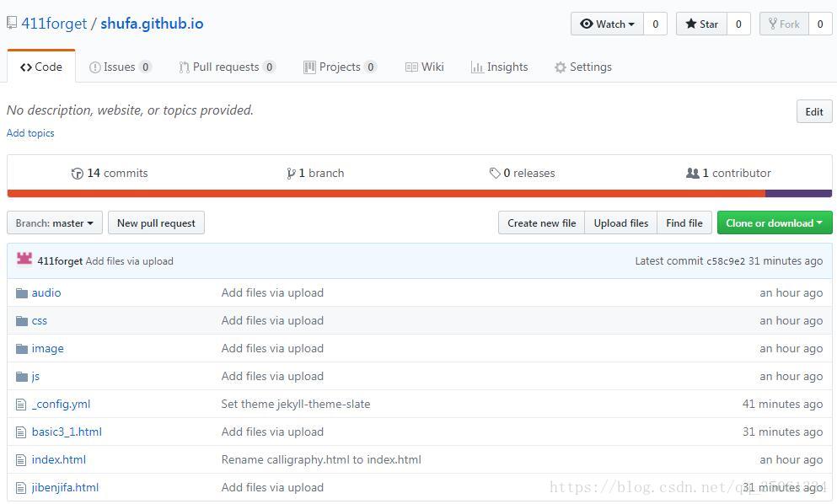837x504 pixels.
Task: Click the index.html file icon
Action: 21,460
